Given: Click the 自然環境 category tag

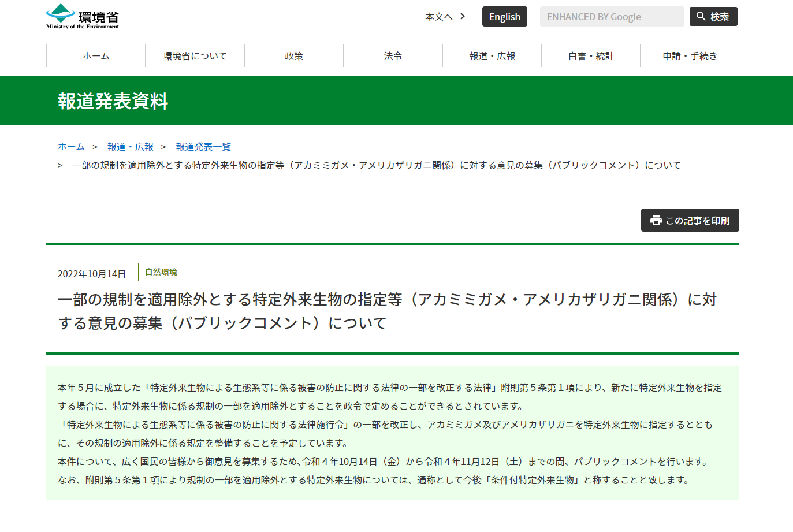Looking at the screenshot, I should pos(161,272).
